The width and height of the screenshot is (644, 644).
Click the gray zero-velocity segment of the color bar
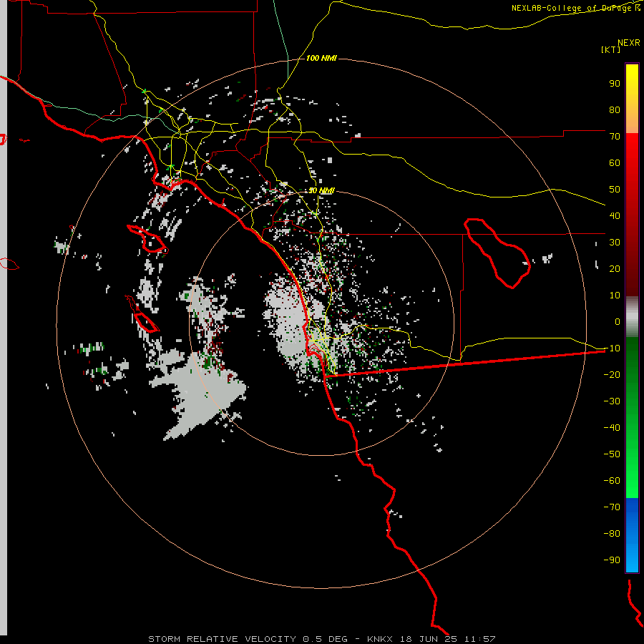(632, 317)
